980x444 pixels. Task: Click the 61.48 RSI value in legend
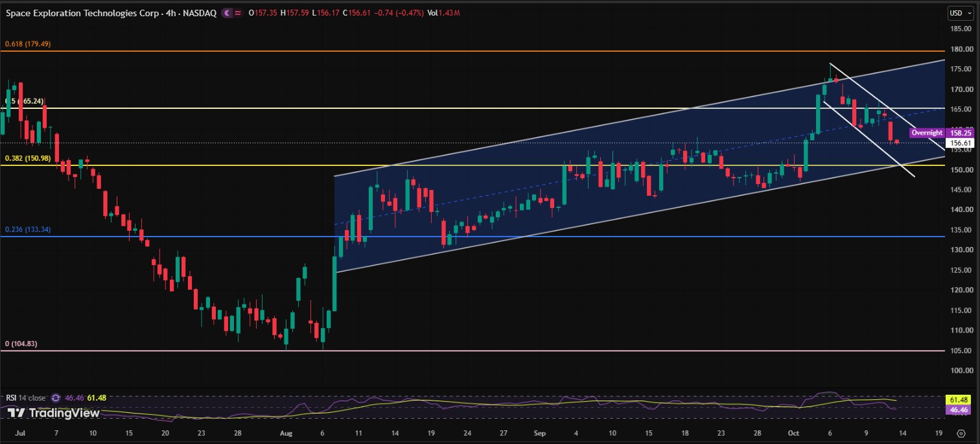point(96,397)
